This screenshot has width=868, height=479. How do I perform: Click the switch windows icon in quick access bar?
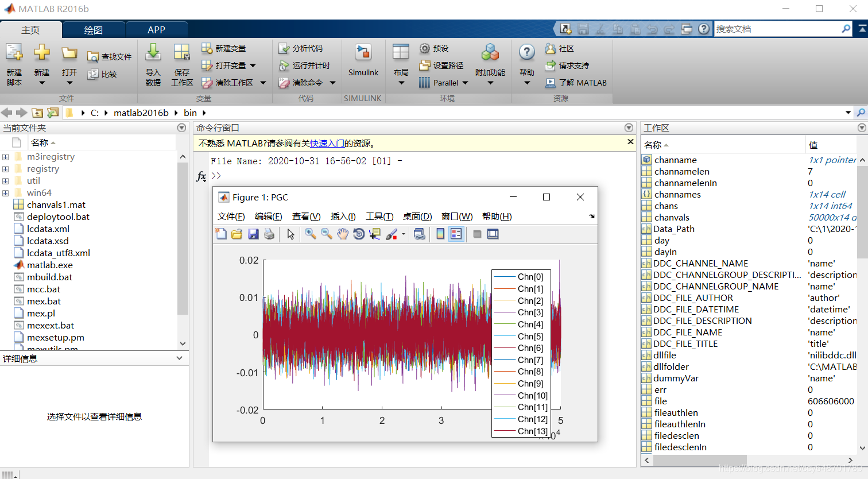[x=687, y=29]
